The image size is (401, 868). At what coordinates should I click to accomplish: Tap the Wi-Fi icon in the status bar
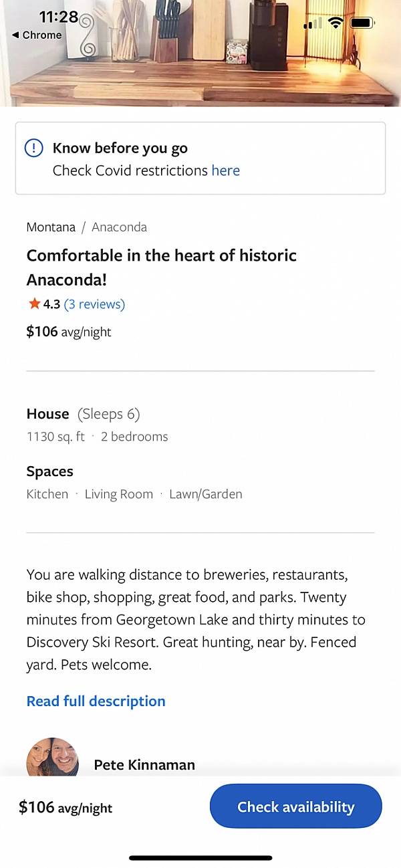pos(334,21)
